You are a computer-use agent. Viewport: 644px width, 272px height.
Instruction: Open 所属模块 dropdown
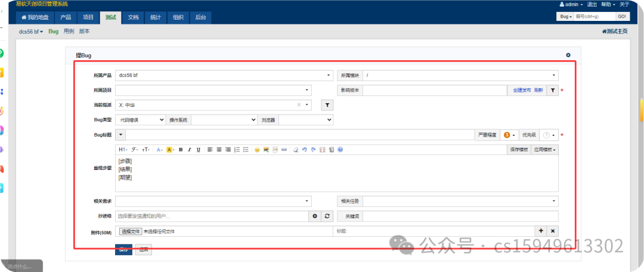pyautogui.click(x=460, y=76)
